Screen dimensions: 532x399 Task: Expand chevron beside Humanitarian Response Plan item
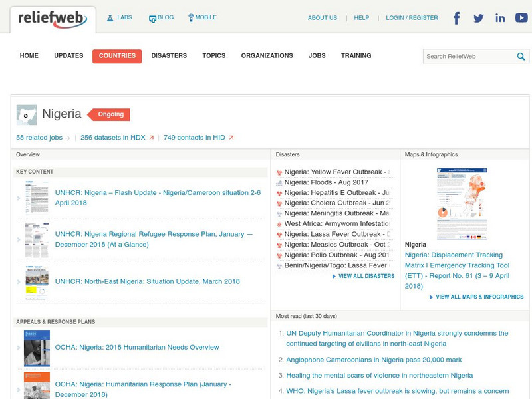[19, 390]
